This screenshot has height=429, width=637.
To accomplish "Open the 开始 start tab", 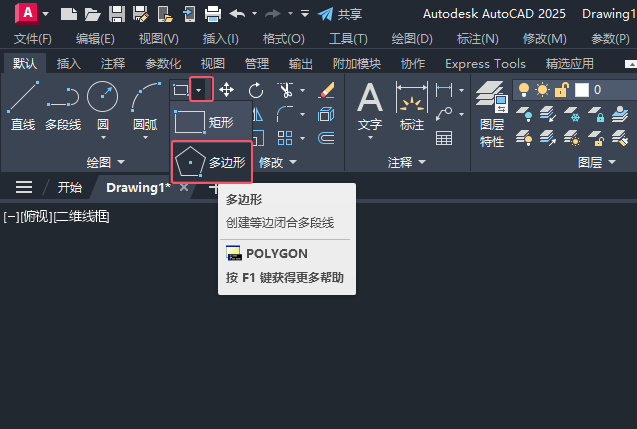I will point(69,187).
